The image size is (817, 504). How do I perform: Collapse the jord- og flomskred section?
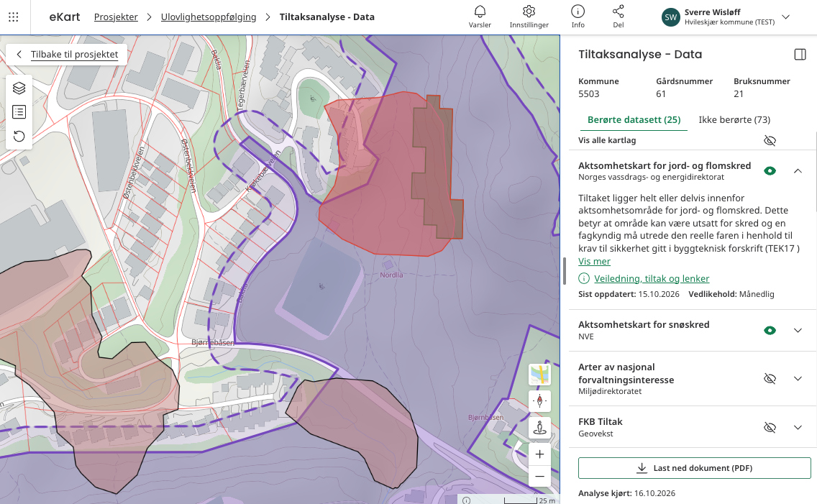pyautogui.click(x=798, y=171)
